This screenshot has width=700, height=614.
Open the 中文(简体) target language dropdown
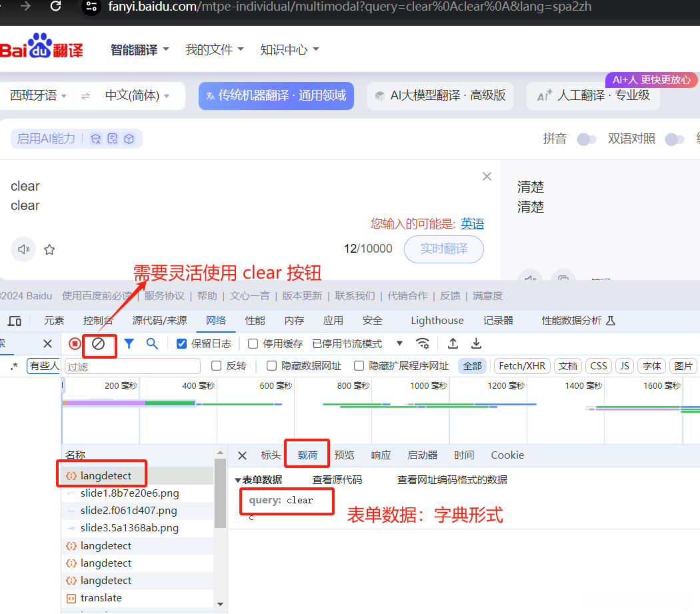(x=133, y=96)
